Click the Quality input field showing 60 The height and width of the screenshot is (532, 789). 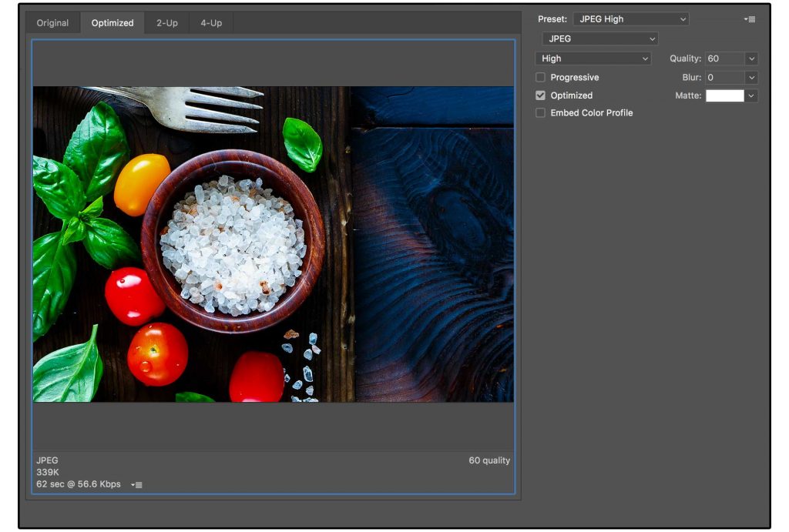(724, 59)
